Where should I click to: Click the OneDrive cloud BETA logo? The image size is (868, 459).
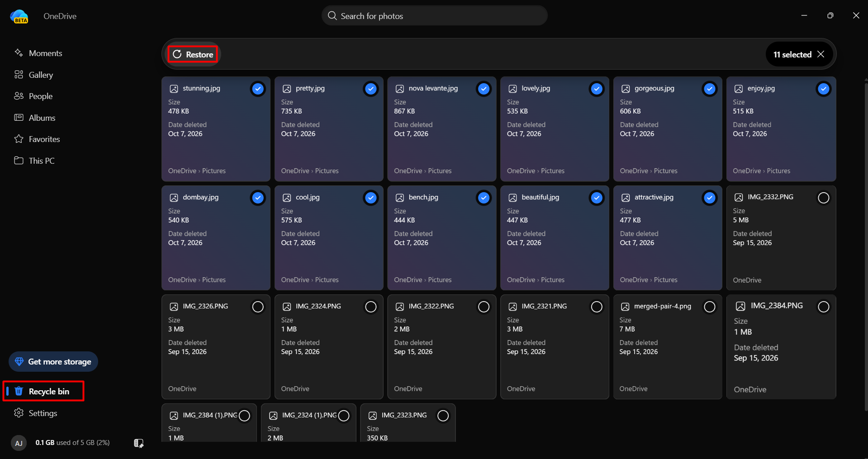tap(19, 16)
